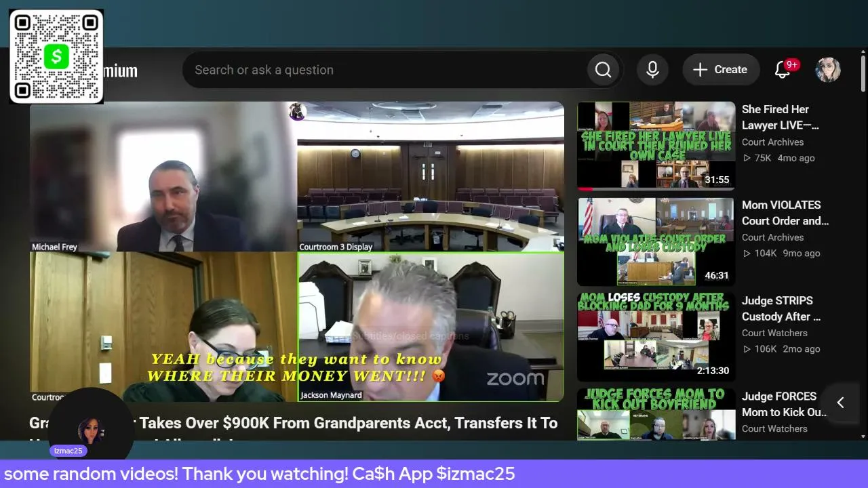Click the 'Michael Frey' participant name label
The width and height of the screenshot is (868, 488).
[54, 247]
